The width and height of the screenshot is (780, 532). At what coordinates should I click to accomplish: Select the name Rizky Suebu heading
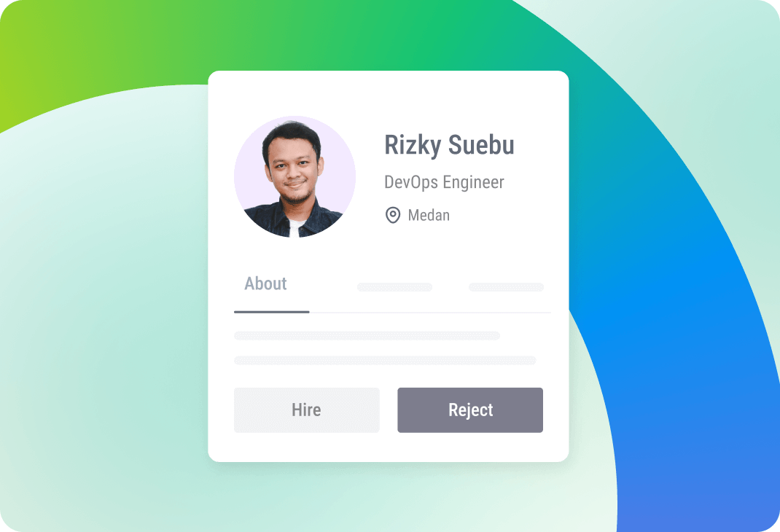pos(449,145)
